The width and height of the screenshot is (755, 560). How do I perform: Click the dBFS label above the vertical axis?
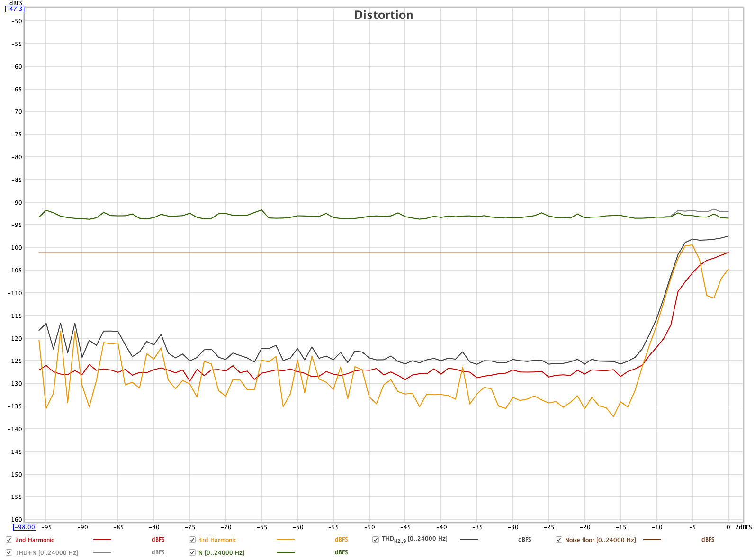coord(16,3)
